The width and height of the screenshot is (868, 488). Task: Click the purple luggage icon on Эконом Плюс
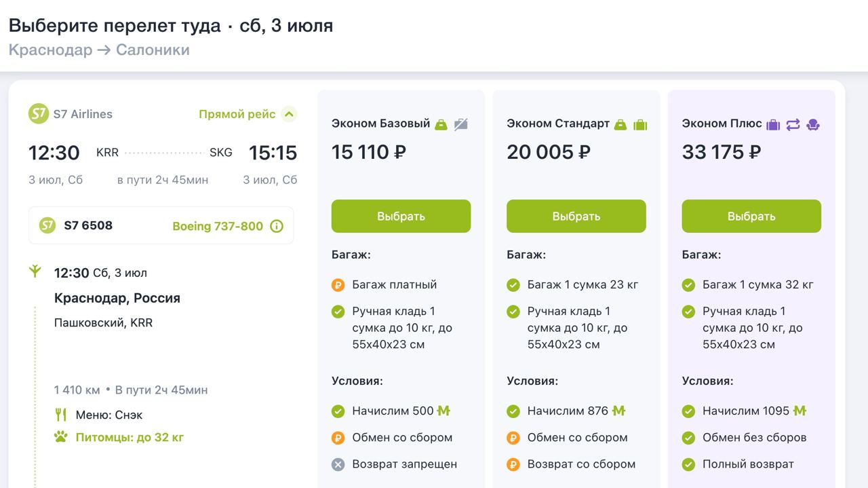point(773,124)
